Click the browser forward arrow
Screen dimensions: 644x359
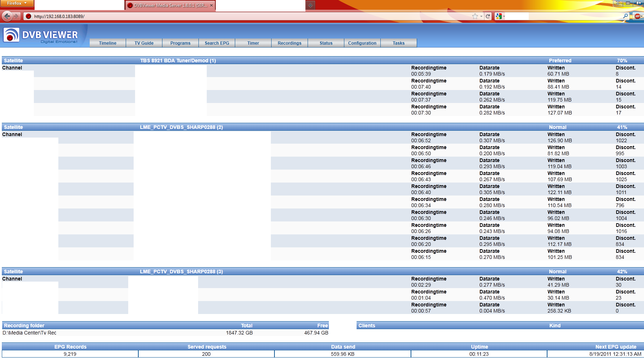tap(16, 16)
